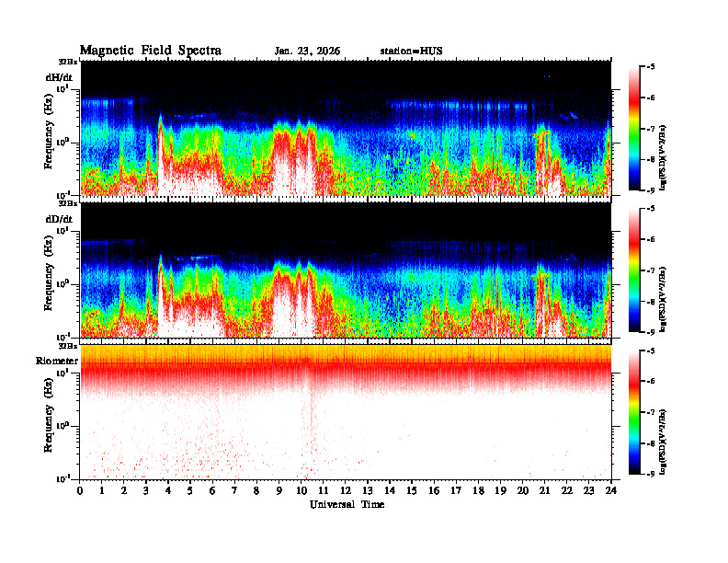Click the color bar beside the dD/dt panel
Image resolution: width=728 pixels, height=563 pixels.
(x=634, y=270)
